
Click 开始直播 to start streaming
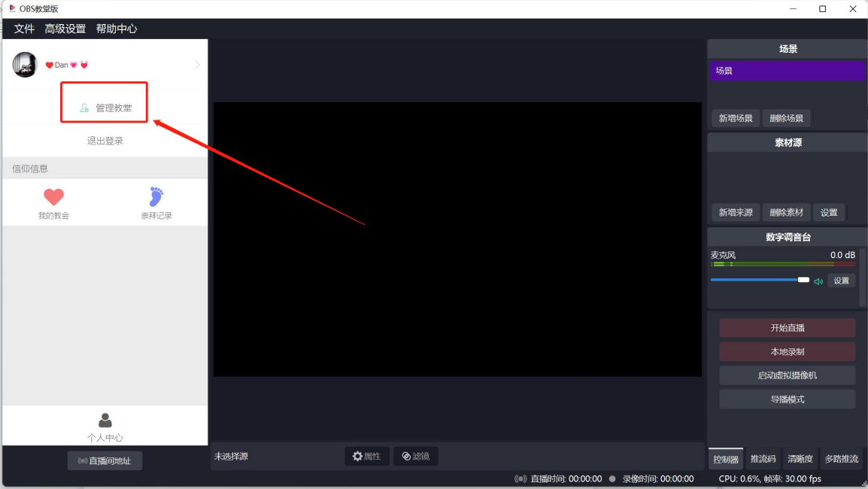tap(788, 327)
